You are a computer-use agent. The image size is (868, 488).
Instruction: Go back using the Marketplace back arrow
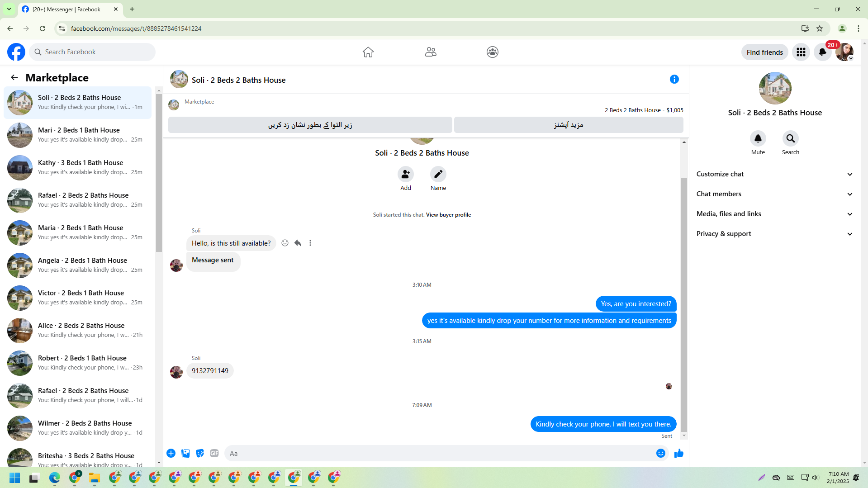point(14,77)
